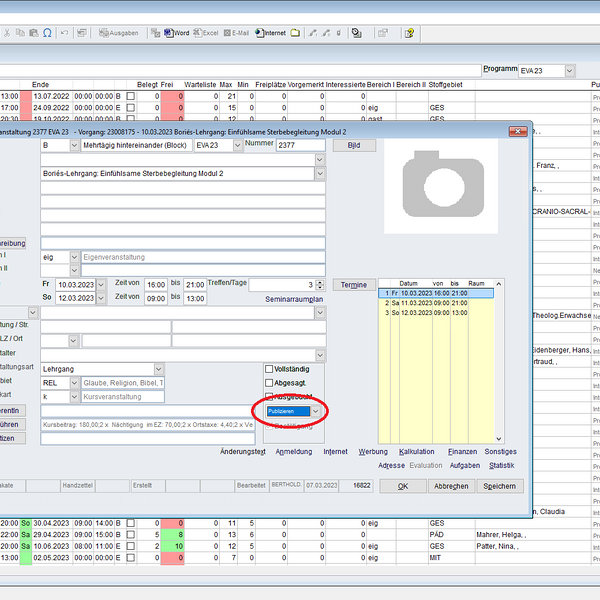This screenshot has width=600, height=600.
Task: Switch to the Anmeldung section
Action: point(293,451)
